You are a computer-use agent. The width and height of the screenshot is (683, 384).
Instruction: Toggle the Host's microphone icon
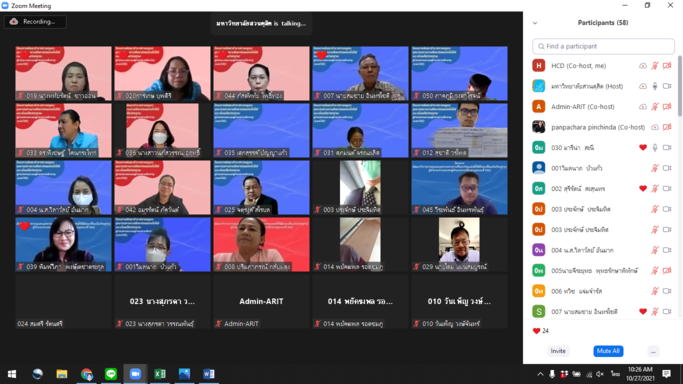click(655, 86)
